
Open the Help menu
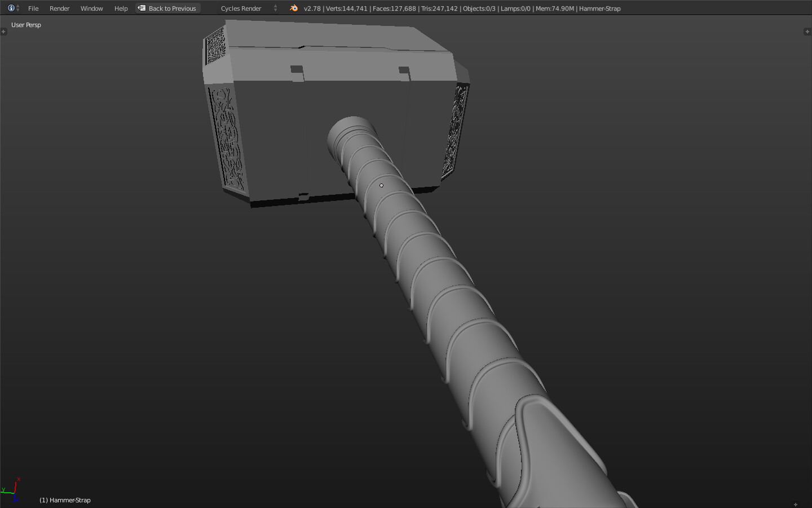121,8
